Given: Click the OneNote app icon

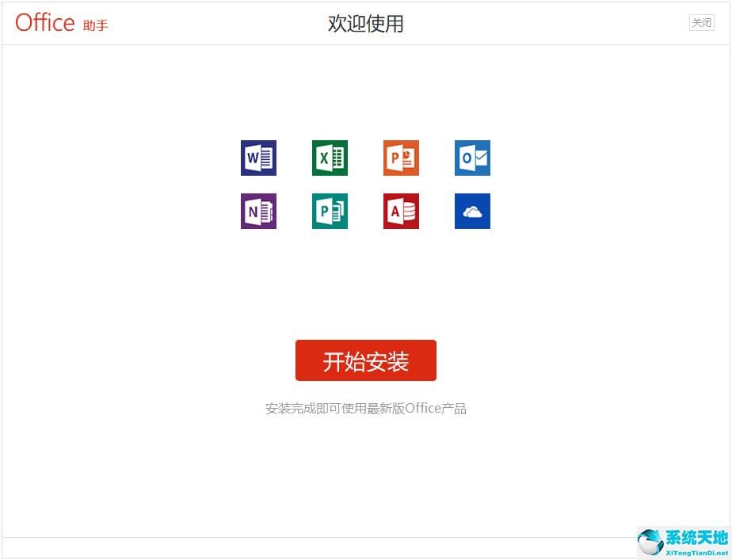Looking at the screenshot, I should [258, 211].
